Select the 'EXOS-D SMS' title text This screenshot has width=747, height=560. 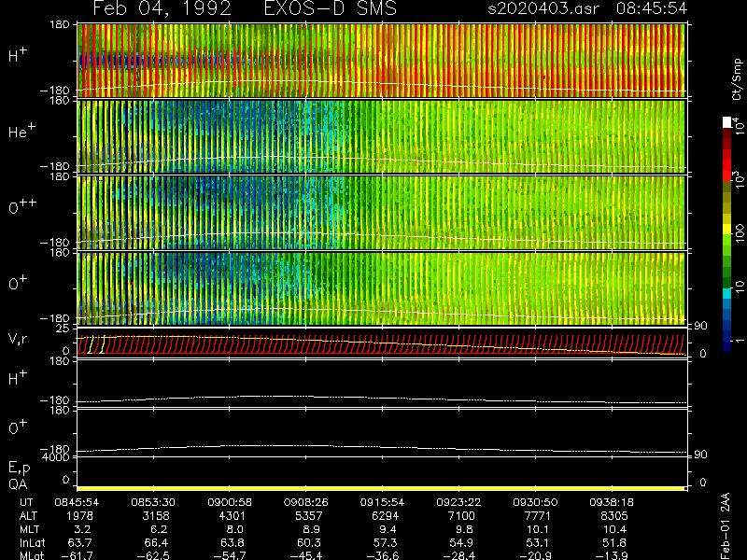tap(331, 8)
